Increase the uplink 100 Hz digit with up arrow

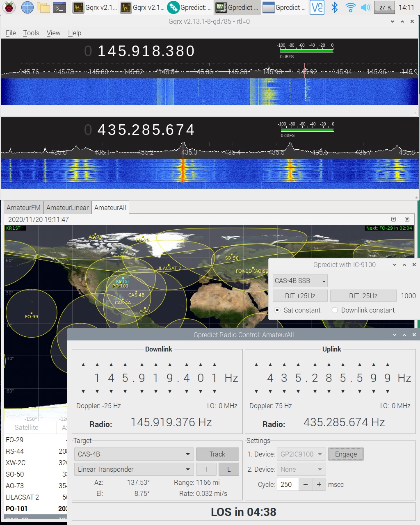tap(360, 364)
